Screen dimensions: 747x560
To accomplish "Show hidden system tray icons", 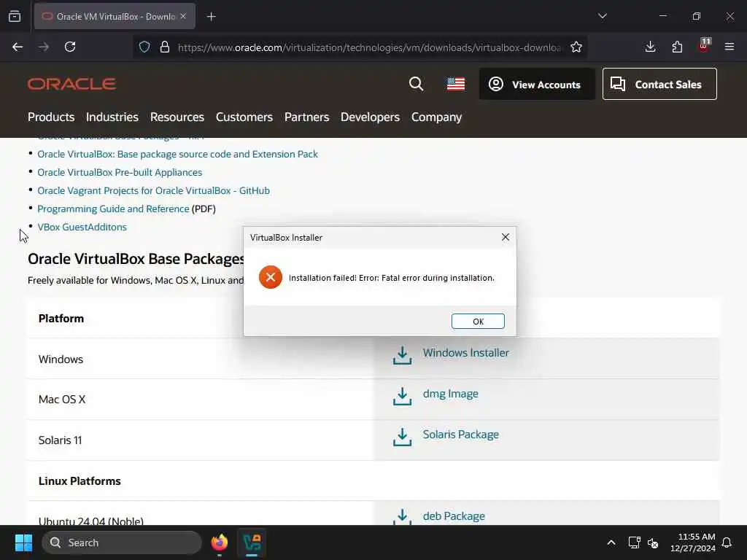I will (611, 542).
